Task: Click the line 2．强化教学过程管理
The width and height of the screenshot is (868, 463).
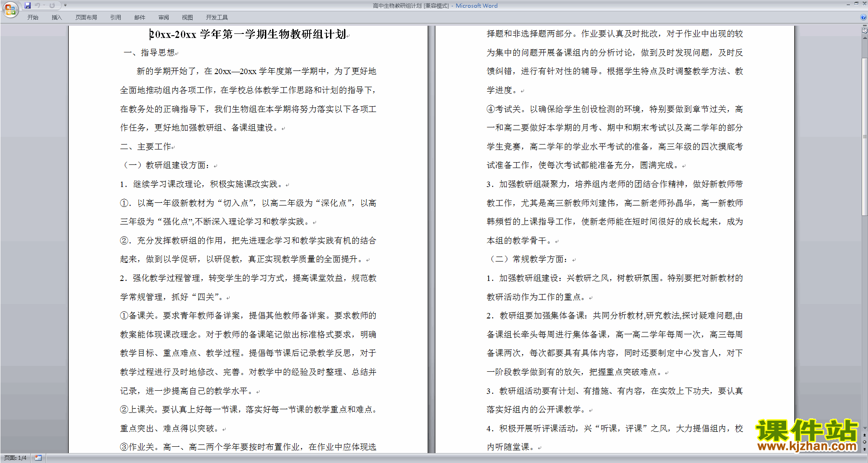Action: (248, 278)
